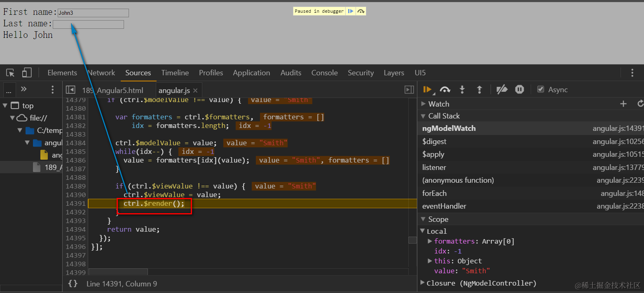Click the value: "Smith" local variable
Image resolution: width=644 pixels, height=293 pixels.
click(x=462, y=271)
